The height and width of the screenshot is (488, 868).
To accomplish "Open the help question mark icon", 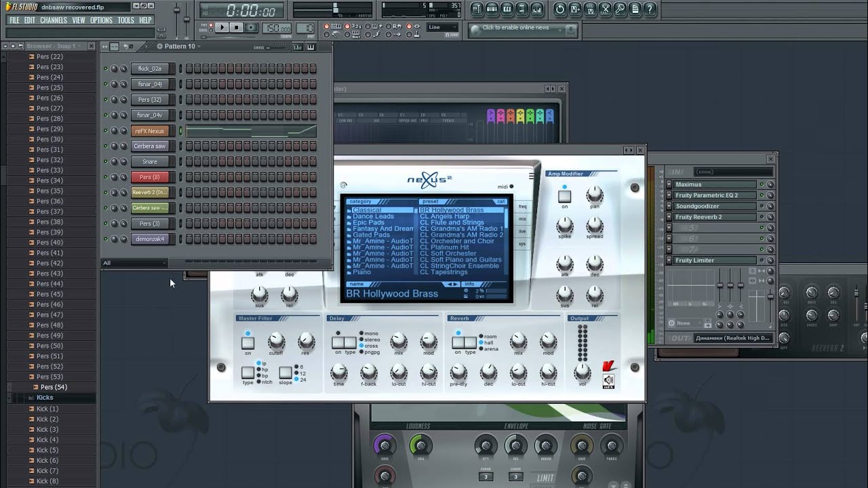I will click(650, 9).
